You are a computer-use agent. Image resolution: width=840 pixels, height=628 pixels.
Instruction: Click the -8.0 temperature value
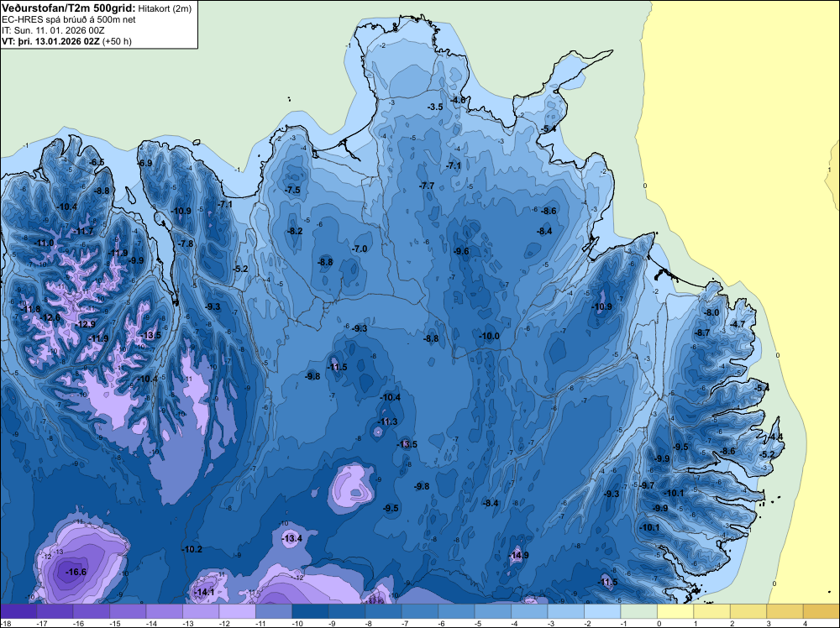(x=711, y=312)
